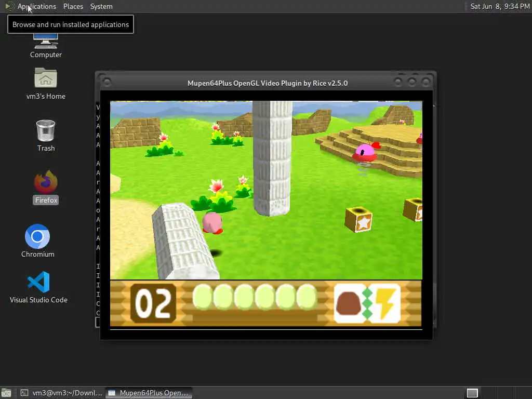Click the Mupen64Plus window title bar
This screenshot has width=532, height=399.
coord(268,83)
